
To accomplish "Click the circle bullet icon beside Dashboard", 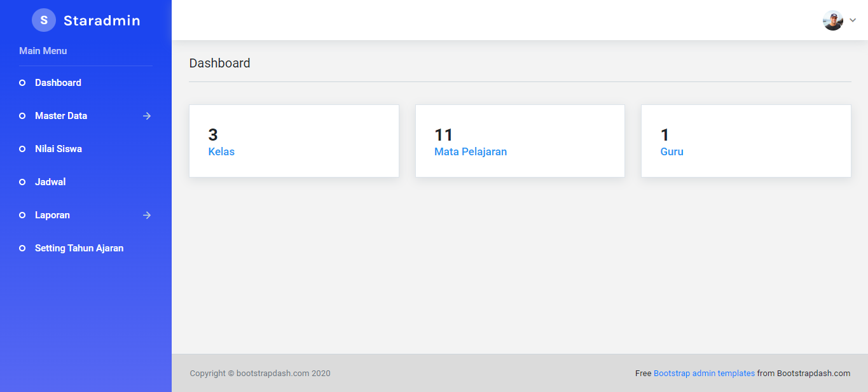I will coord(22,83).
